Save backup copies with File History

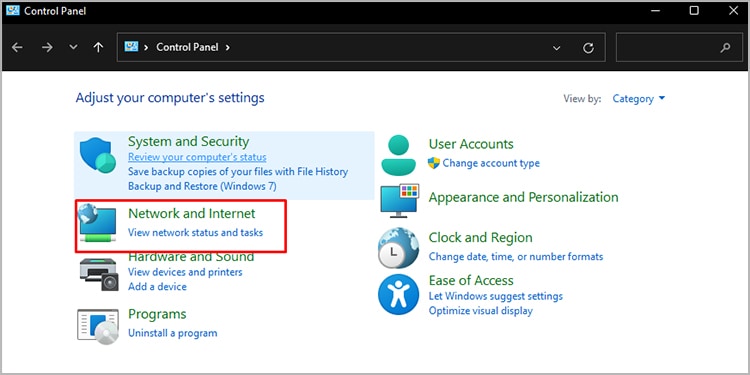238,171
